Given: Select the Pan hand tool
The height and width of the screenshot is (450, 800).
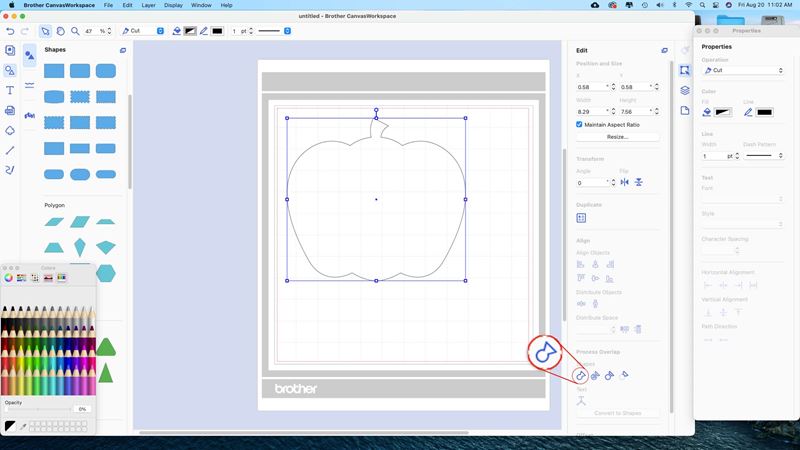Looking at the screenshot, I should (x=60, y=31).
